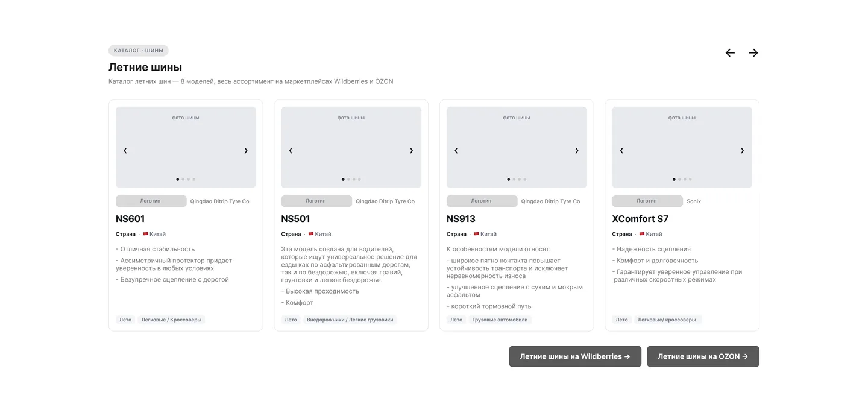Select last photo dot on NS913 card
This screenshot has width=868, height=398.
tap(525, 179)
